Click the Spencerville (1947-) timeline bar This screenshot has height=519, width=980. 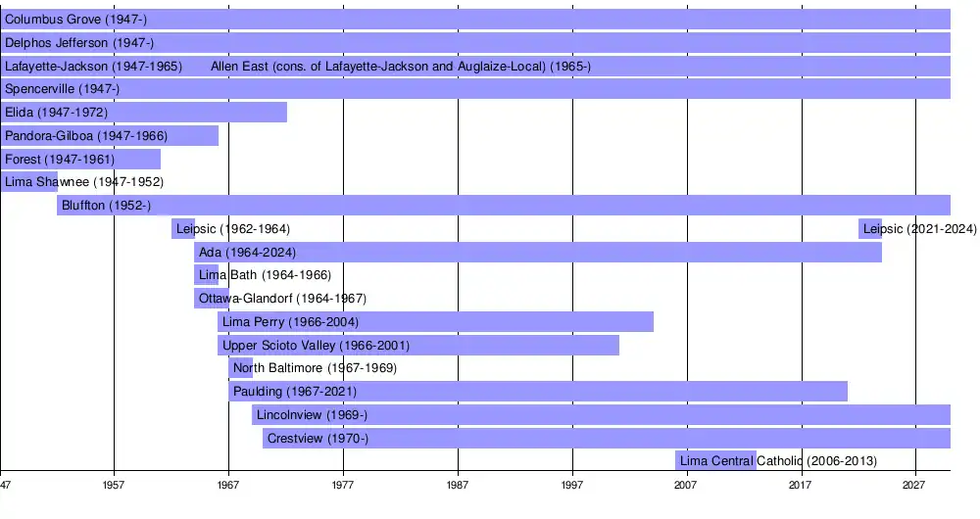[x=475, y=89]
